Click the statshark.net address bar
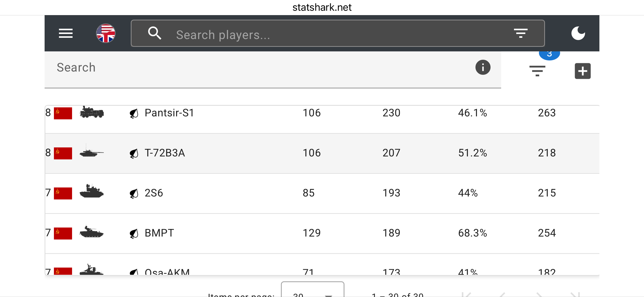Image resolution: width=644 pixels, height=297 pixels. 322,8
